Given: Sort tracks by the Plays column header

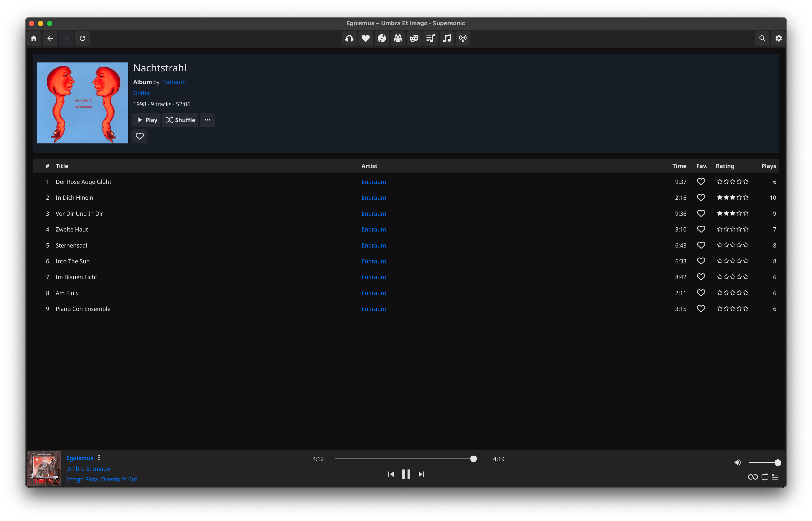Looking at the screenshot, I should coord(768,166).
